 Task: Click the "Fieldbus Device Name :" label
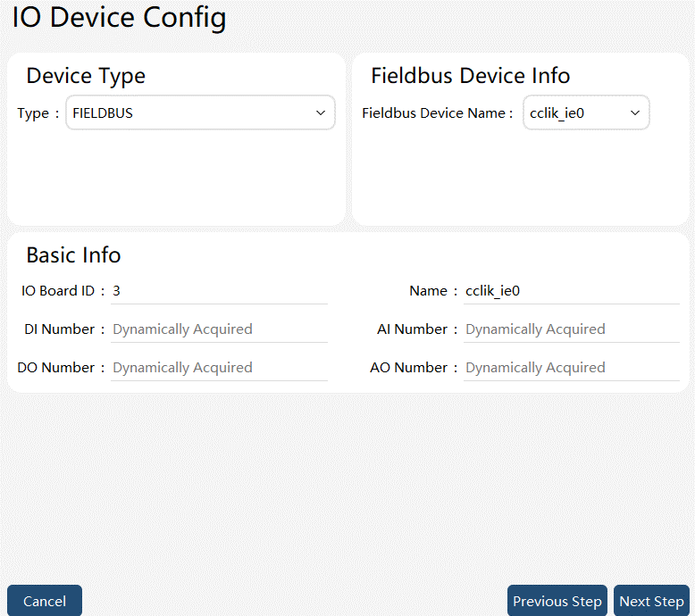(438, 113)
